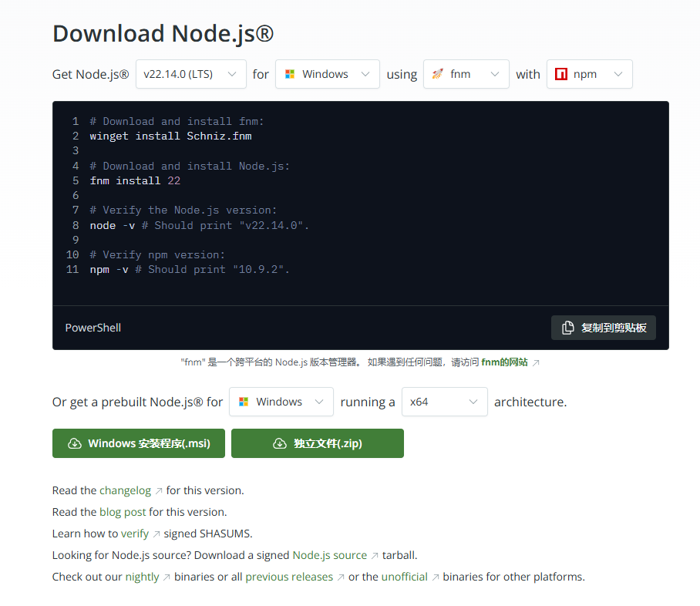Screen dimensions: 700x606
Task: Click the chevron arrow on the x64 dropdown
Action: [473, 402]
